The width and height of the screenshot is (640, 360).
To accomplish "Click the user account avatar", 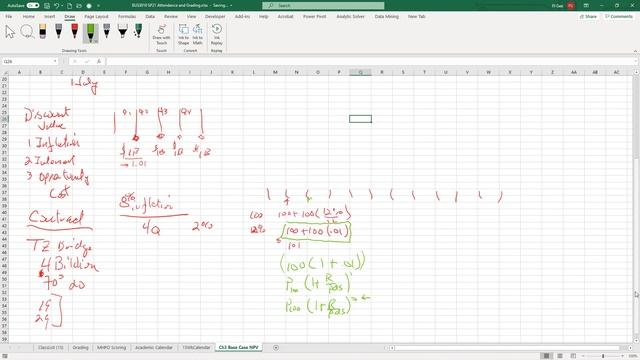I will 571,6.
